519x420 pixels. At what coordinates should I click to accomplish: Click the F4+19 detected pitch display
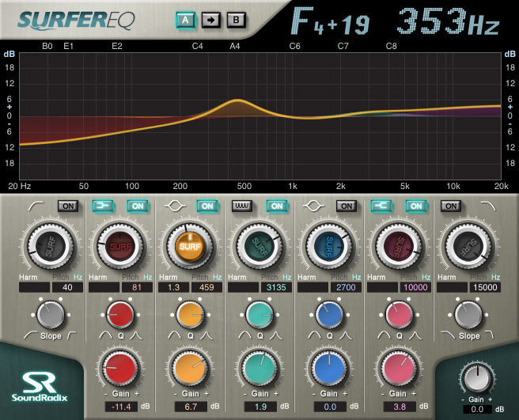coord(330,21)
